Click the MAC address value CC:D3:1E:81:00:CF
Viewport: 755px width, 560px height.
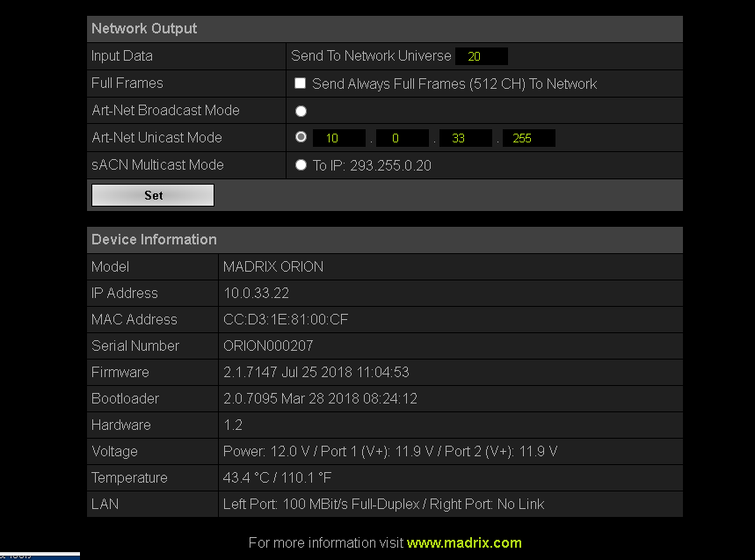286,320
